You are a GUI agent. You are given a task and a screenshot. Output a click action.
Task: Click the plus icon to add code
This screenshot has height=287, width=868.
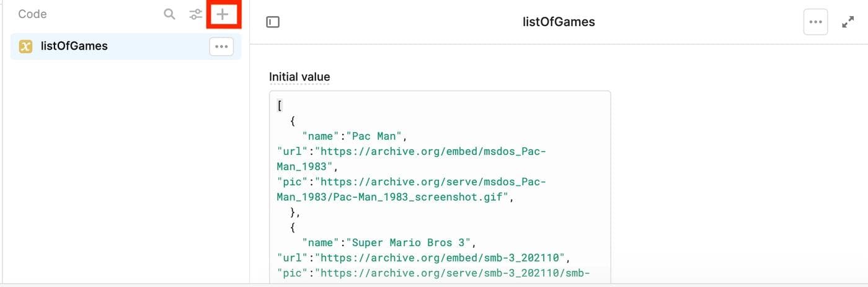223,14
